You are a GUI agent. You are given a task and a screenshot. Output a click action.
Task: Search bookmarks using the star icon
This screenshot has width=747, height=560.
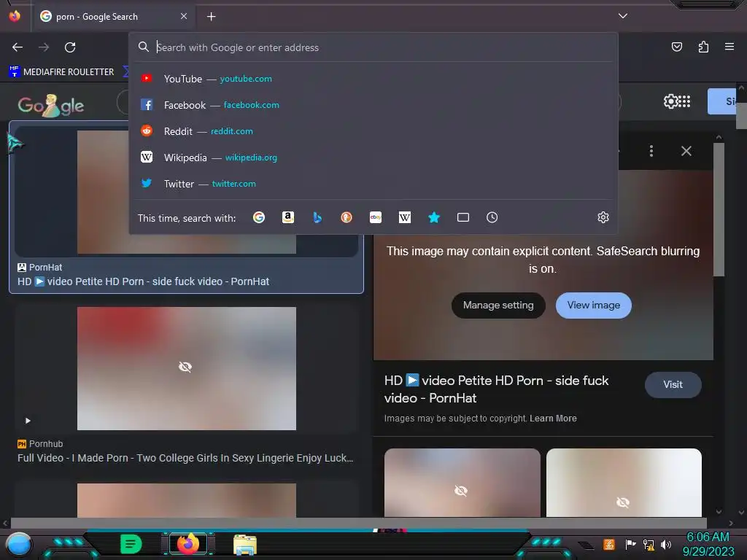[x=434, y=217]
